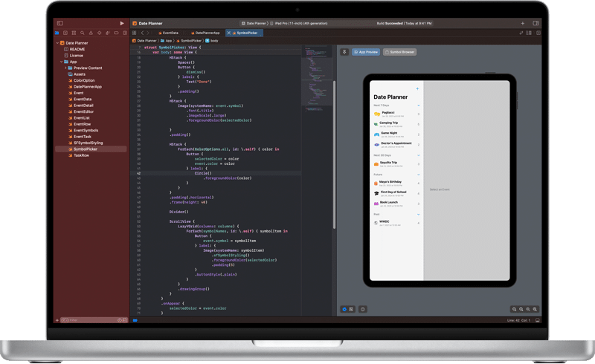Open the Library with plus button
This screenshot has width=595, height=364.
[x=523, y=23]
